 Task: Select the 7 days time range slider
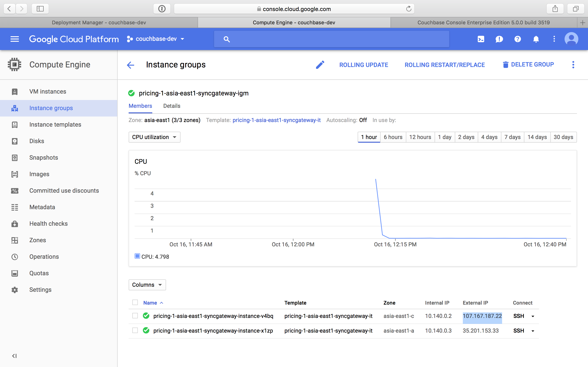coord(511,137)
